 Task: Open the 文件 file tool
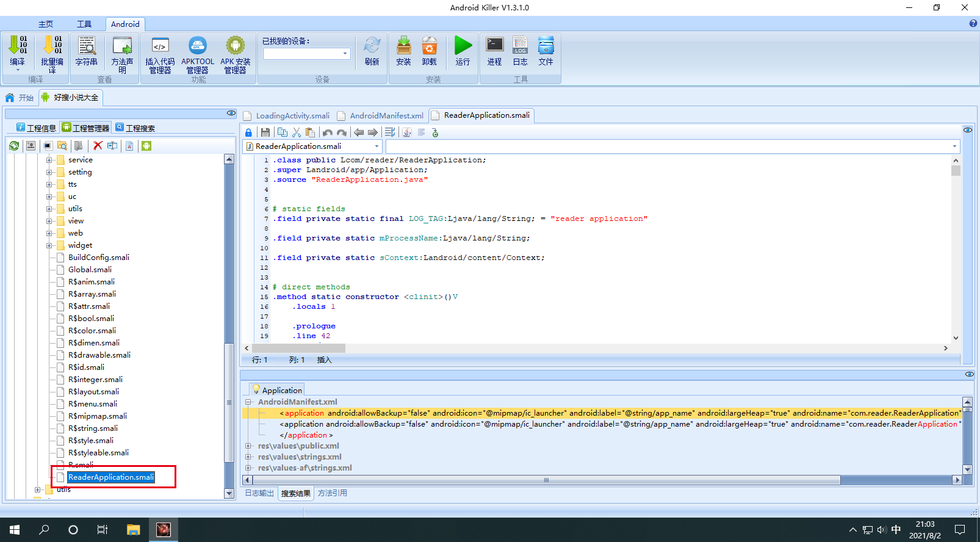[x=546, y=45]
